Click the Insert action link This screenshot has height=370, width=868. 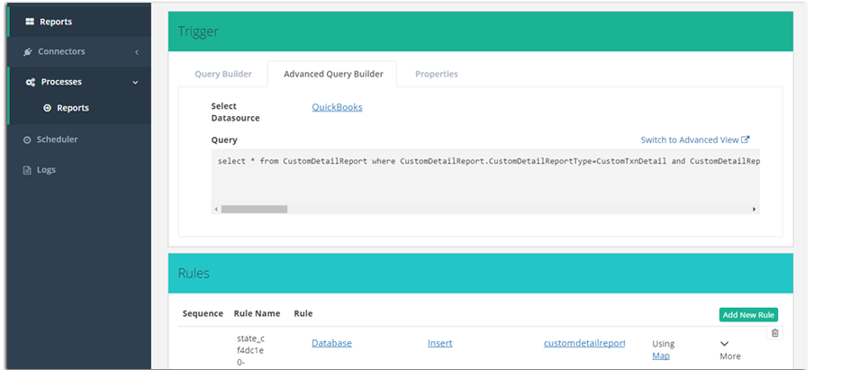(x=439, y=343)
